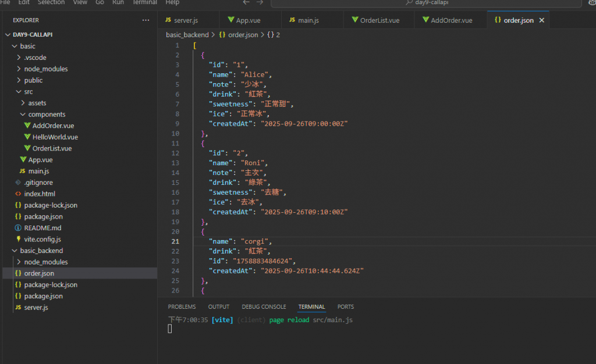Viewport: 596px width, 364px height.
Task: Open index.html in the explorer
Action: click(39, 194)
